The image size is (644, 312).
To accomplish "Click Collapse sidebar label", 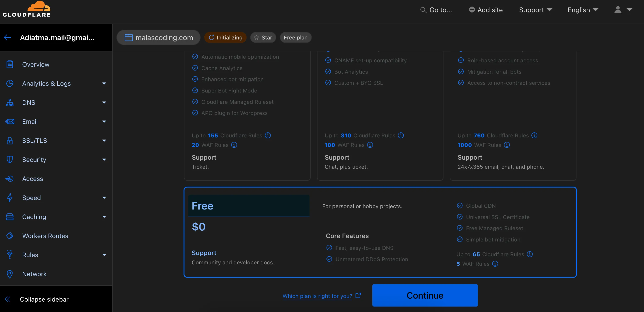I will click(x=44, y=299).
